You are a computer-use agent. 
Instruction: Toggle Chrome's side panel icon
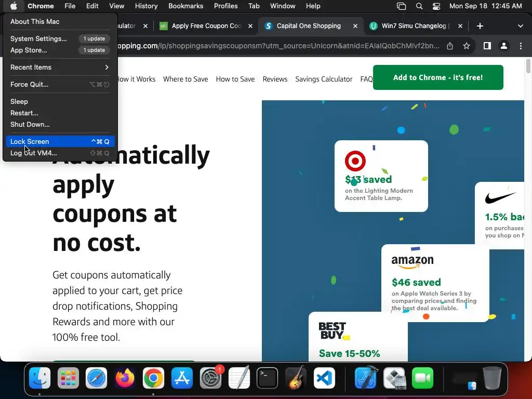coord(487,46)
